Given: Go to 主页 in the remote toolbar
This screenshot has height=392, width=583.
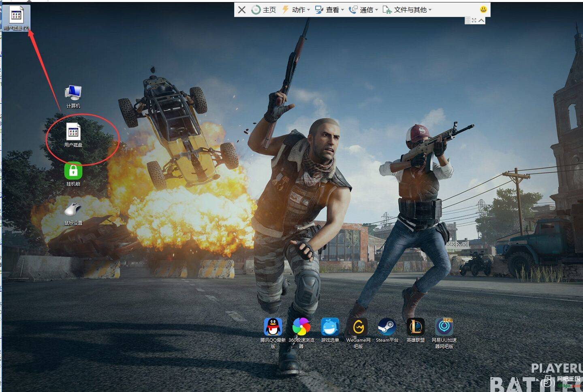Looking at the screenshot, I should point(264,10).
